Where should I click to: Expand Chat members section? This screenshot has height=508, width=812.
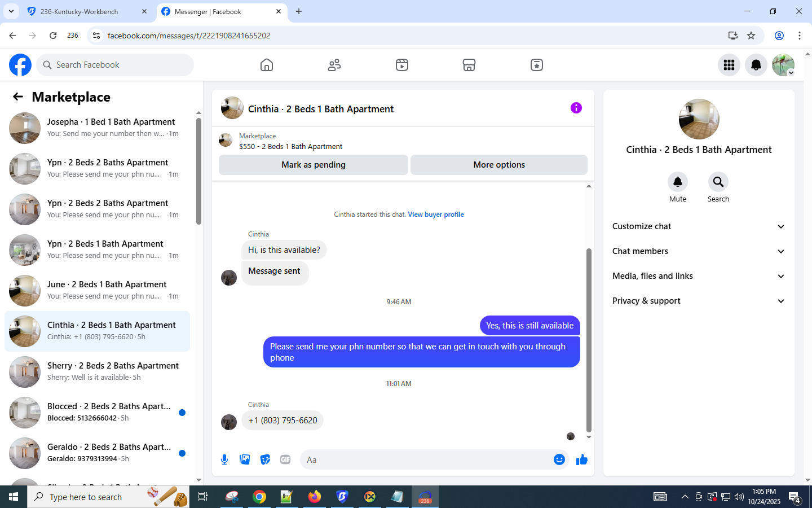click(699, 251)
